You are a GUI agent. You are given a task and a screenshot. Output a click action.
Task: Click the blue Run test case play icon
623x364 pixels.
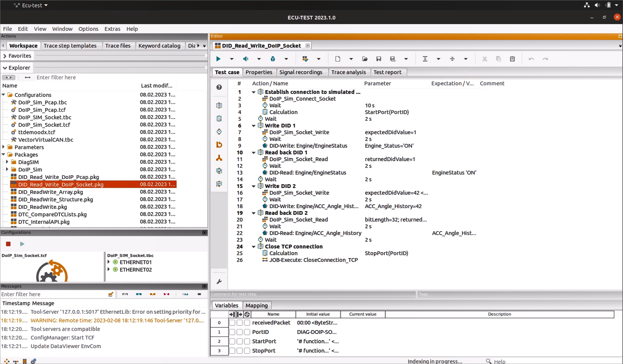click(218, 59)
